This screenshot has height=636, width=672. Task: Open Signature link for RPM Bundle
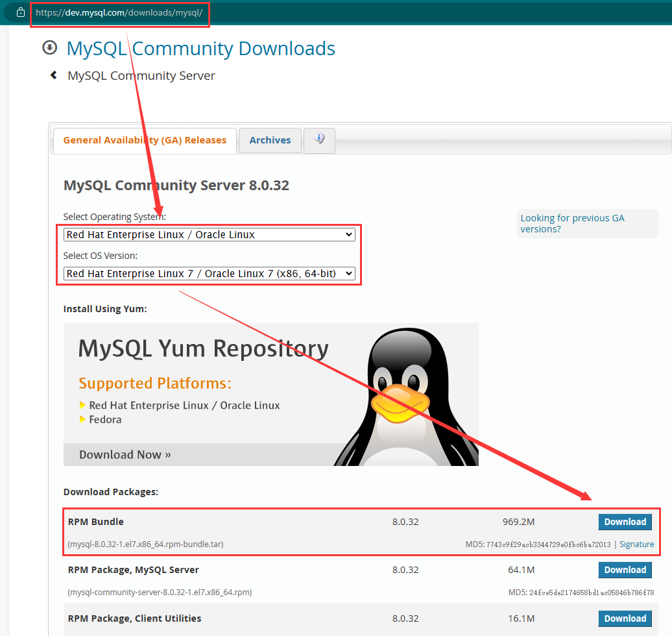pos(636,544)
